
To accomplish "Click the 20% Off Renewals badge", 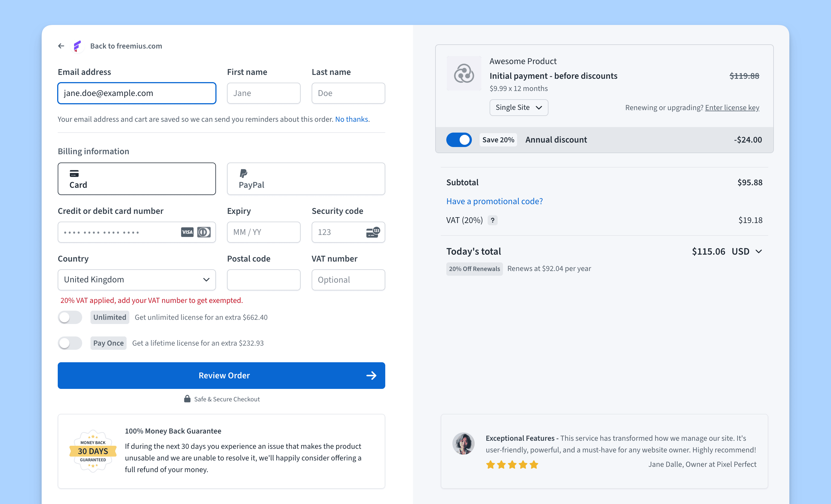I will pos(474,269).
